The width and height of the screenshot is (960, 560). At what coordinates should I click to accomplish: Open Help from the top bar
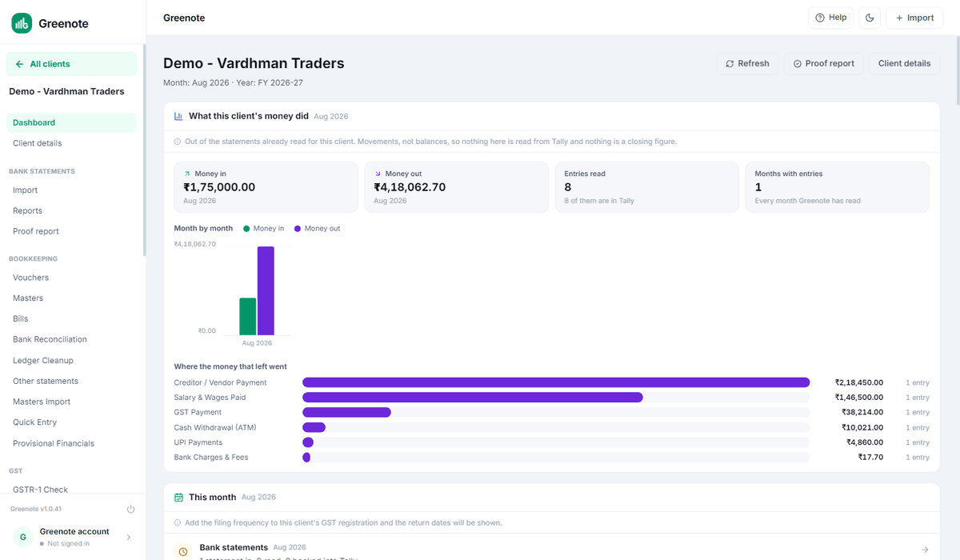pos(830,18)
